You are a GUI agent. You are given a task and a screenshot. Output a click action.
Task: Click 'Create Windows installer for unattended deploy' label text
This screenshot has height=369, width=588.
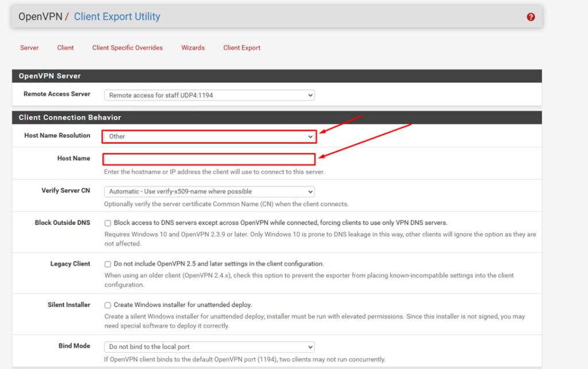point(183,305)
